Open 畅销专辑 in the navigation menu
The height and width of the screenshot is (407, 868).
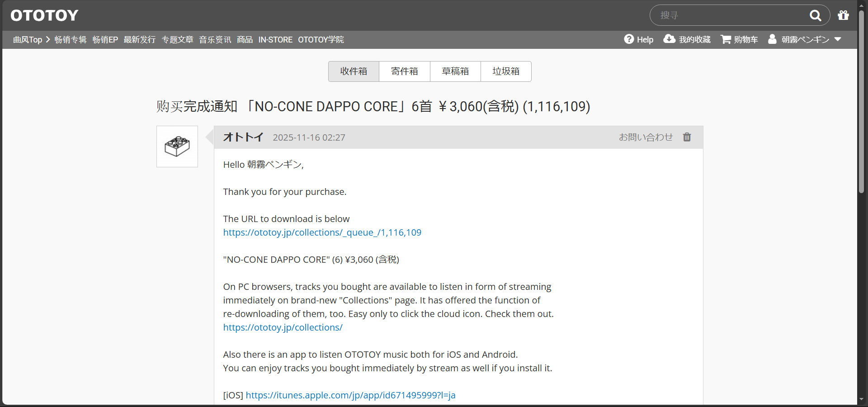71,40
